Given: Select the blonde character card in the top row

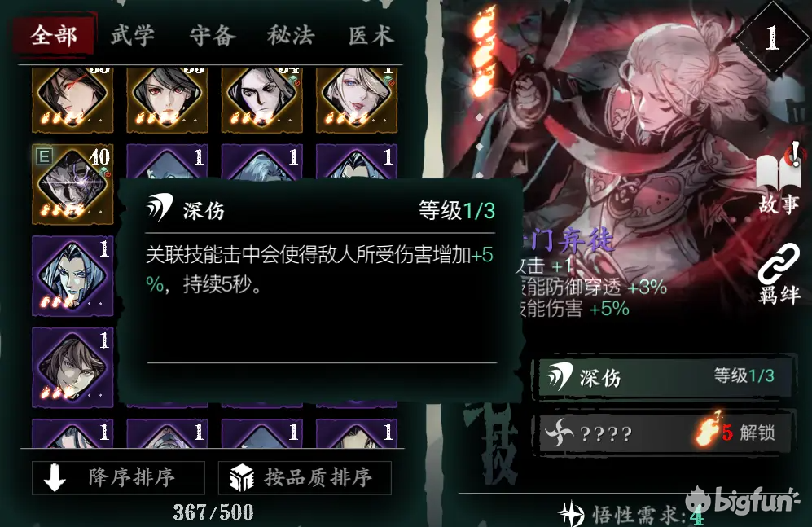Looking at the screenshot, I should point(357,99).
